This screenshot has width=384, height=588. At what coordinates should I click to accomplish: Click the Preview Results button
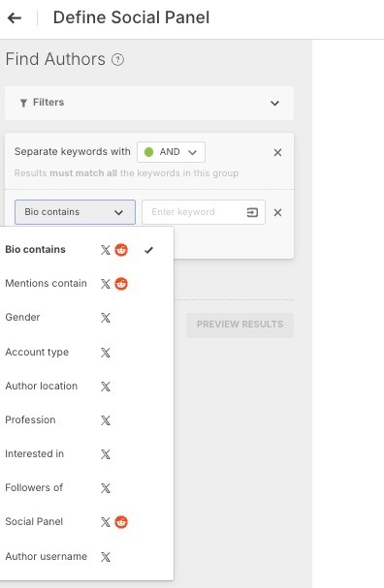pos(240,325)
